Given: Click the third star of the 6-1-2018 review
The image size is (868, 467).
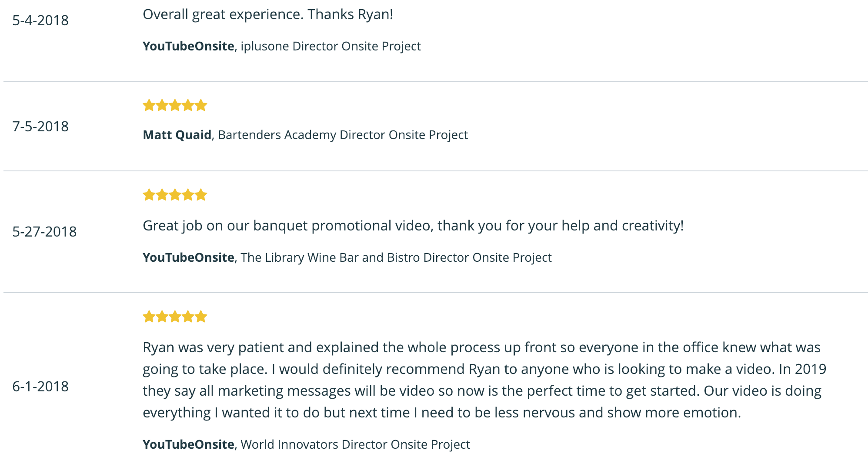Looking at the screenshot, I should pyautogui.click(x=175, y=317).
